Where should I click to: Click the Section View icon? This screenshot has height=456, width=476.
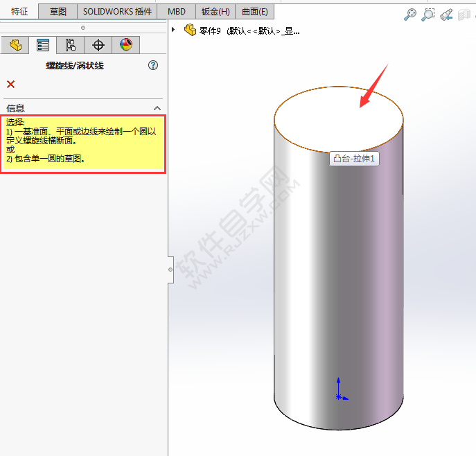point(464,15)
